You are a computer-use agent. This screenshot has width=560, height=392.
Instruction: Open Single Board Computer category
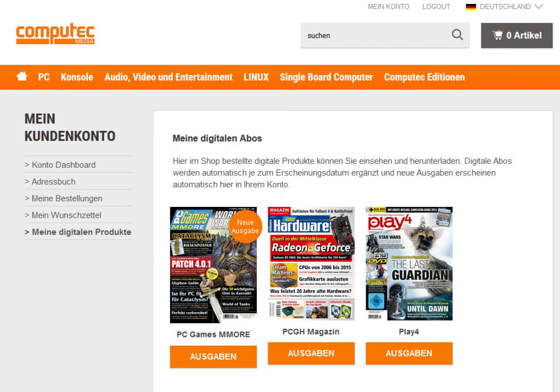pyautogui.click(x=326, y=77)
